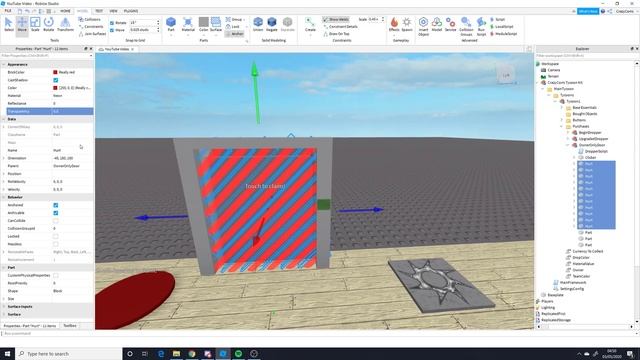Image resolution: width=640 pixels, height=360 pixels.
Task: Toggle the Move snap checkbox
Action: [112, 30]
